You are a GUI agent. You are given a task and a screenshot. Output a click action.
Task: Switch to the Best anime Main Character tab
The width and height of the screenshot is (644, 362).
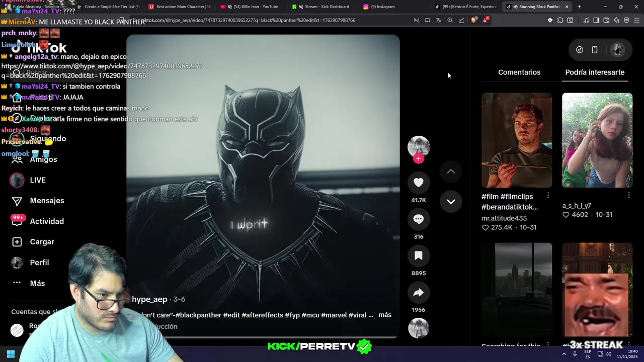tap(180, 7)
